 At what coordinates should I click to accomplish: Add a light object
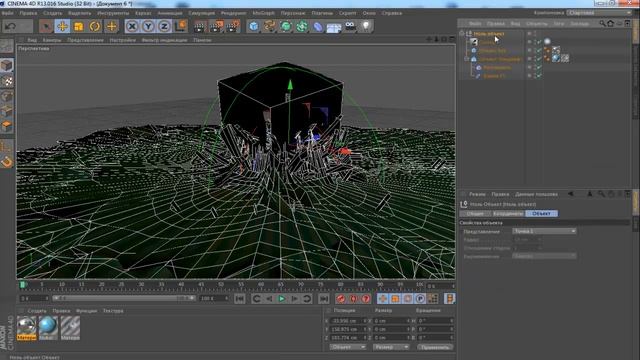coord(366,27)
